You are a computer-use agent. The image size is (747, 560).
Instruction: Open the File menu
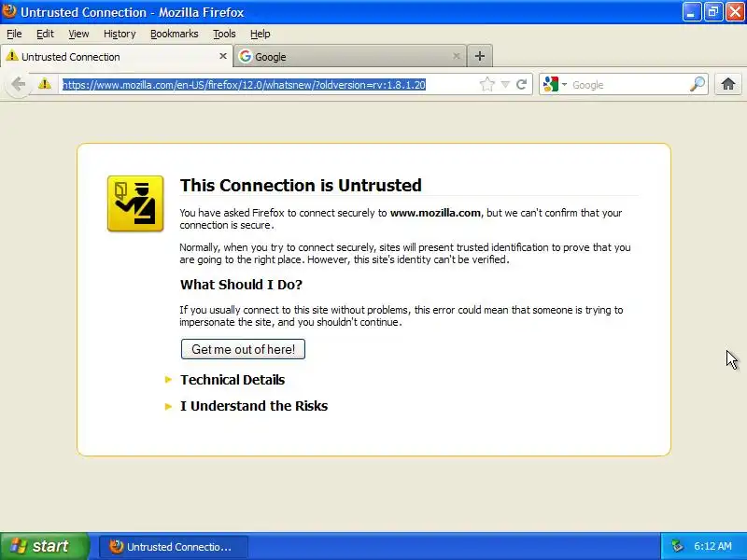point(14,34)
